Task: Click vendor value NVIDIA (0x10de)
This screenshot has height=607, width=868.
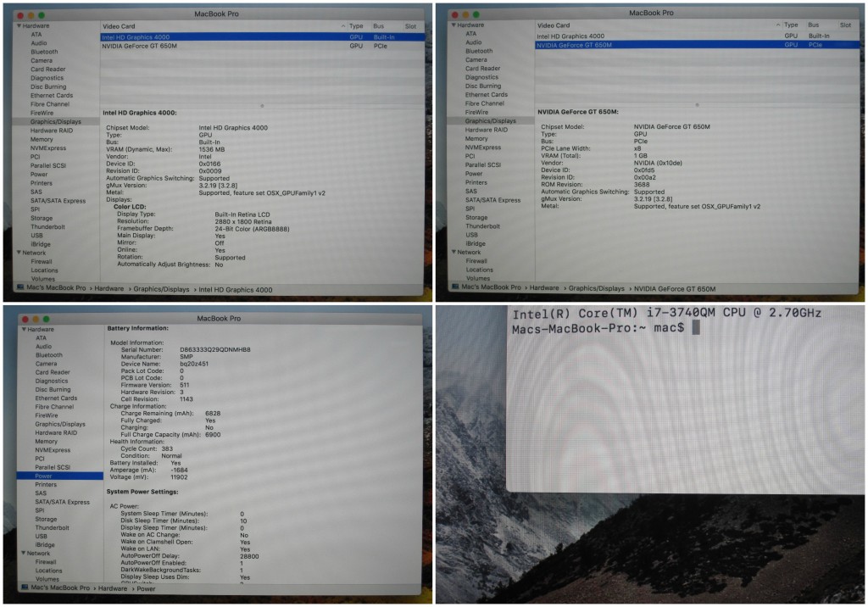Action: pyautogui.click(x=658, y=163)
